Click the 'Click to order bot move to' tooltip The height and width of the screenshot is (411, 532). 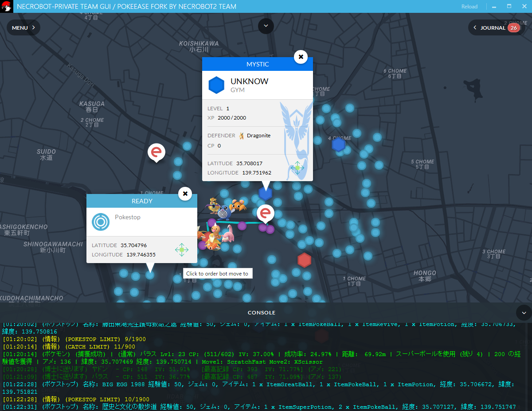coord(217,274)
